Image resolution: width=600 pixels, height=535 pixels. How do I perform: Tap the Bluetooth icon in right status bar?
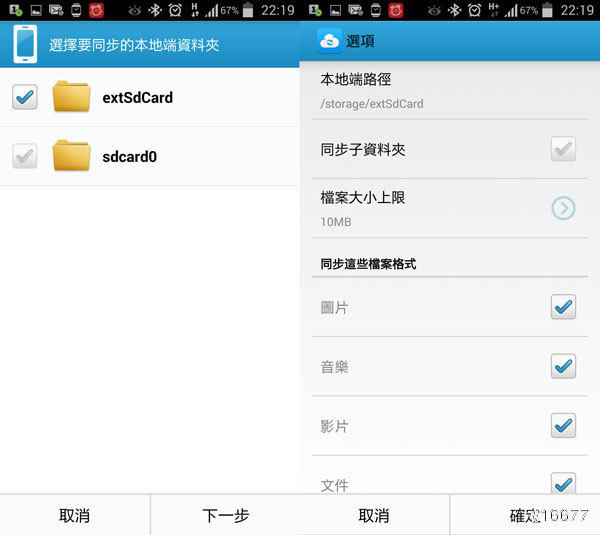pos(455,10)
